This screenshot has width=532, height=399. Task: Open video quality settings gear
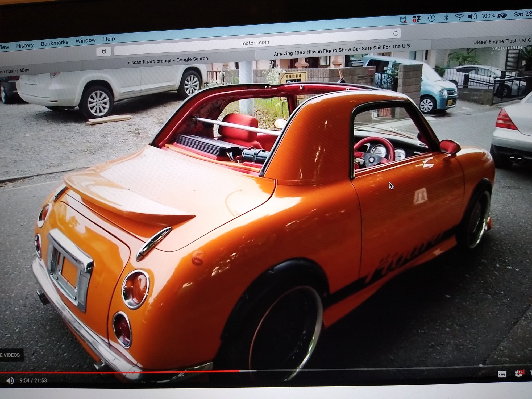coord(518,373)
